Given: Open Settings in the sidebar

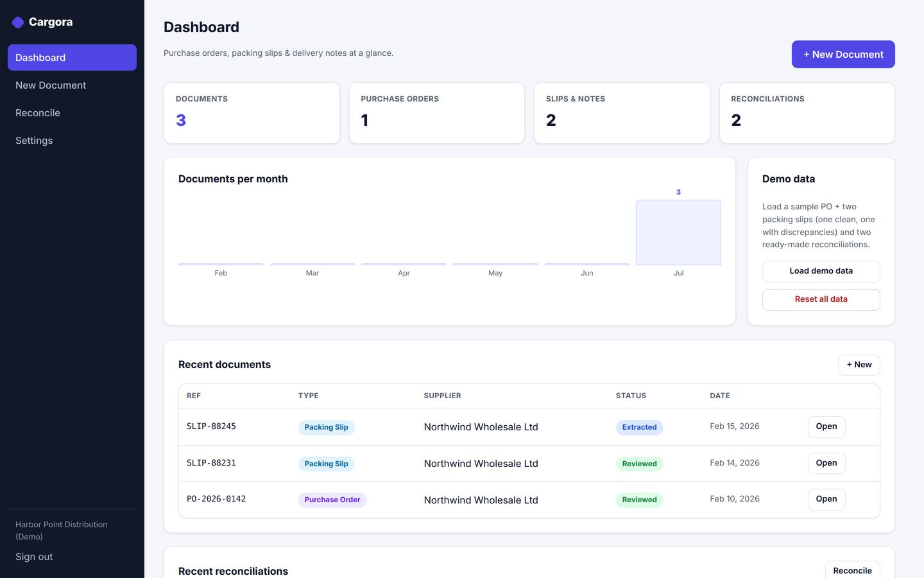Looking at the screenshot, I should pyautogui.click(x=72, y=141).
